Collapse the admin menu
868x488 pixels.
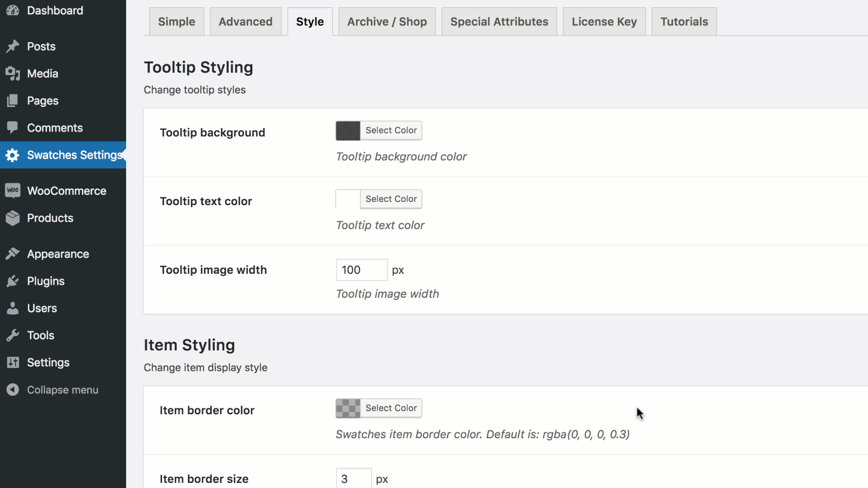pyautogui.click(x=13, y=389)
